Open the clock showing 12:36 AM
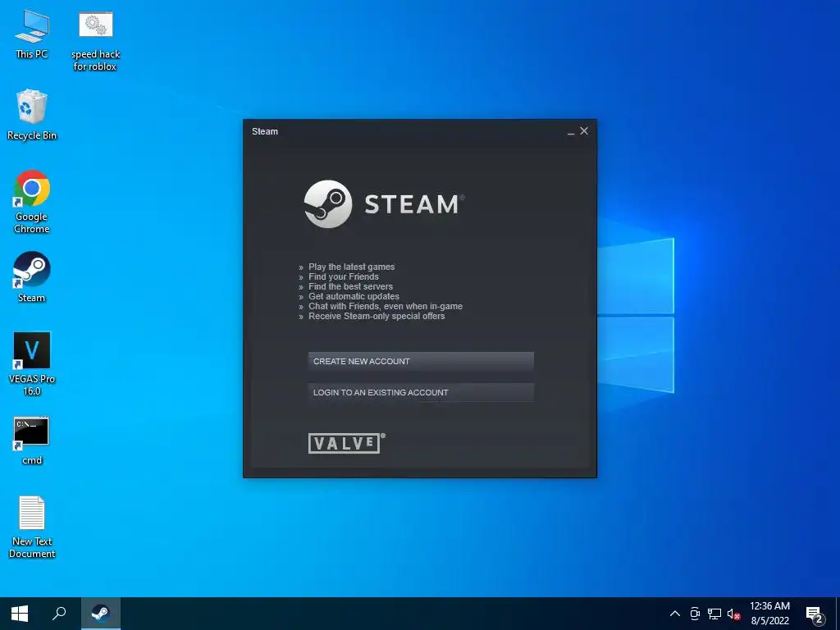The image size is (840, 630). 769,614
